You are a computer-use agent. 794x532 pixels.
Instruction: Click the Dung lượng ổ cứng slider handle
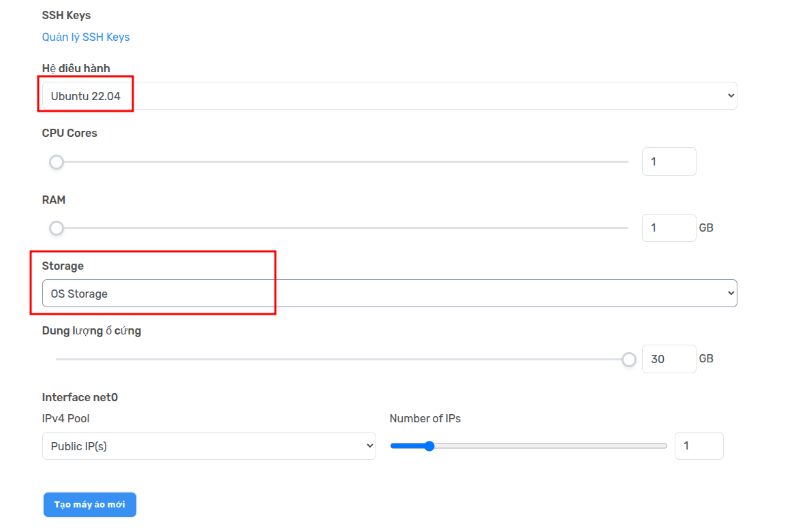(x=629, y=359)
